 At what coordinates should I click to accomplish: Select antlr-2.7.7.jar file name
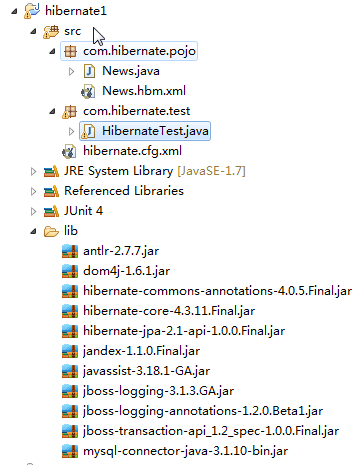pyautogui.click(x=121, y=251)
